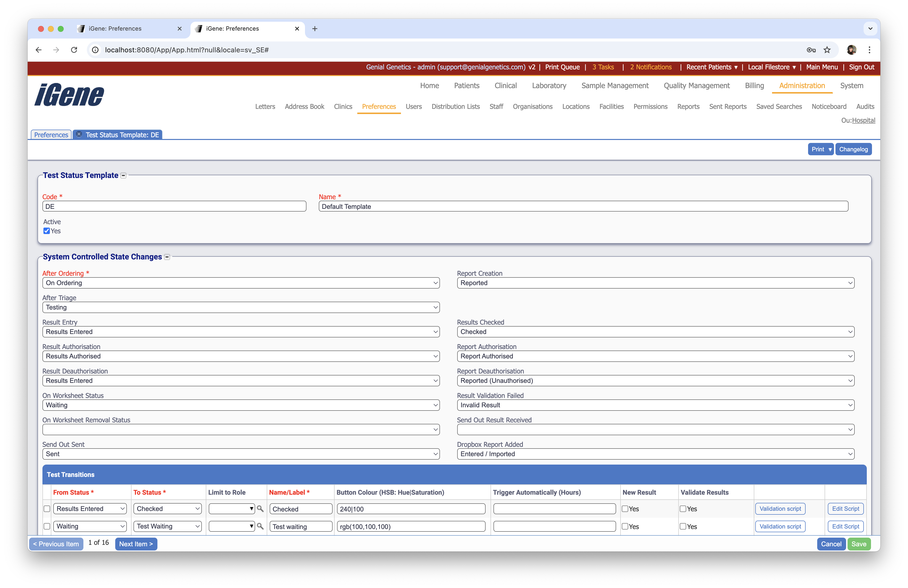Image resolution: width=908 pixels, height=588 pixels.
Task: Save the test status template
Action: pos(859,544)
